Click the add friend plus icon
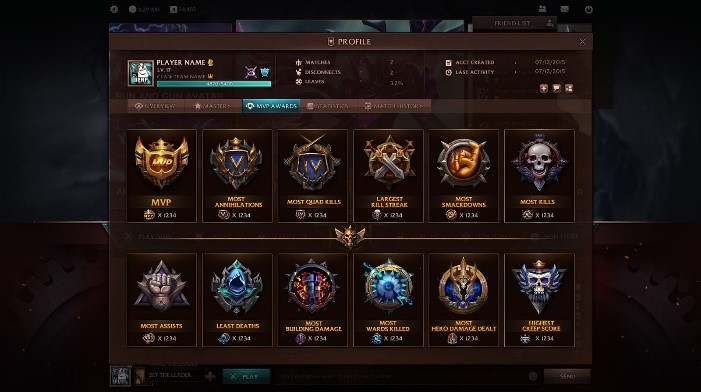Screen dimensions: 701x392 coord(544,89)
